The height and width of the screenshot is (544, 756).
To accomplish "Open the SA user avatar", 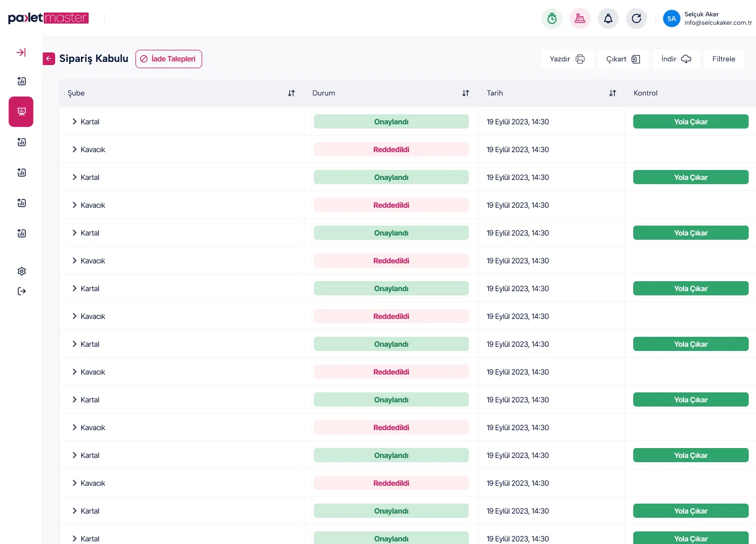I will click(x=671, y=18).
